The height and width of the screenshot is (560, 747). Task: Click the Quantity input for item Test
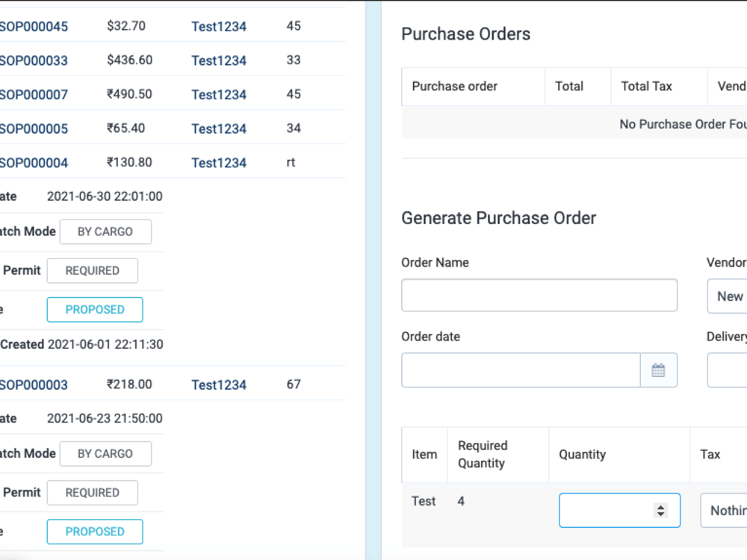(619, 511)
